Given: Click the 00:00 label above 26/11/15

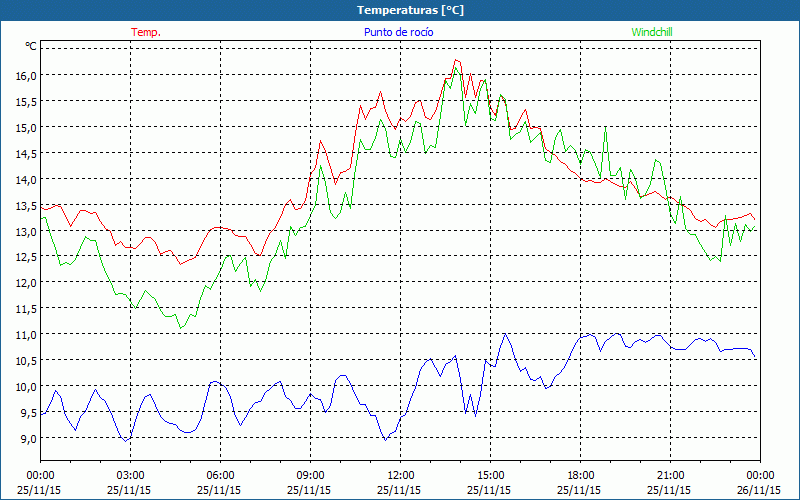Looking at the screenshot, I should tap(760, 476).
